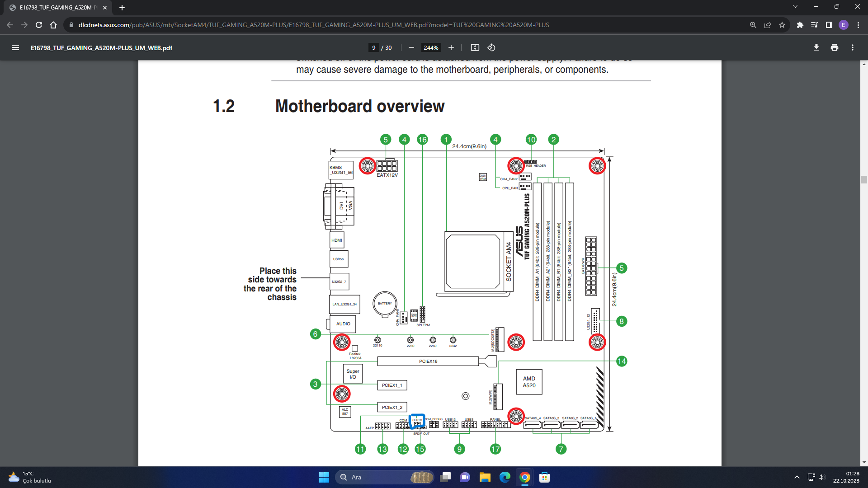Go back in browser history
Image resolution: width=868 pixels, height=488 pixels.
click(x=10, y=25)
